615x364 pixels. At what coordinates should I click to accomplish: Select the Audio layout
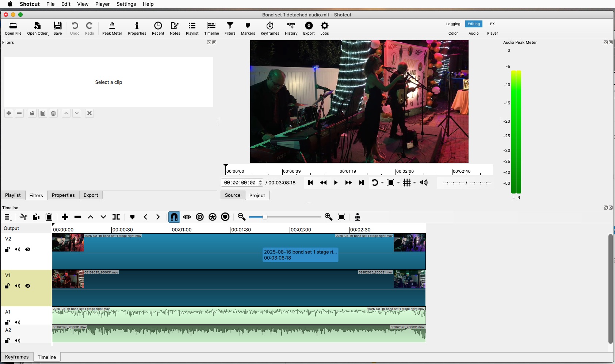pos(474,33)
